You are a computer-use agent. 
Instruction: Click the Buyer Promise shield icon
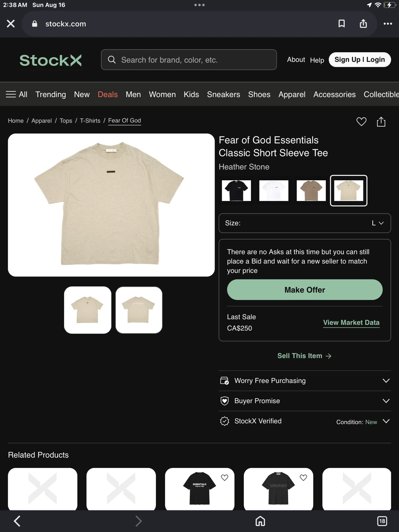225,401
